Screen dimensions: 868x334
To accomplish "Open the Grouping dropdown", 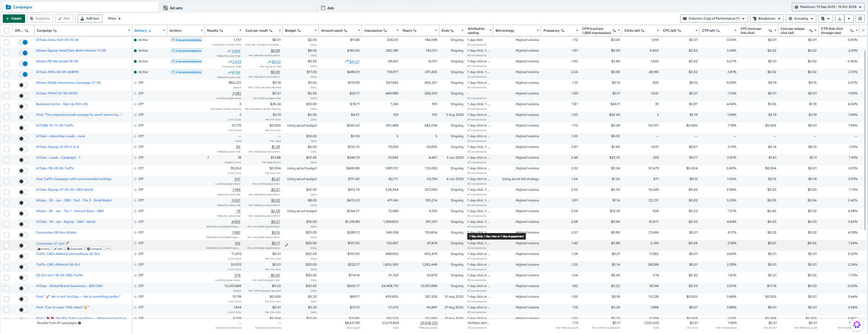I will pyautogui.click(x=801, y=19).
